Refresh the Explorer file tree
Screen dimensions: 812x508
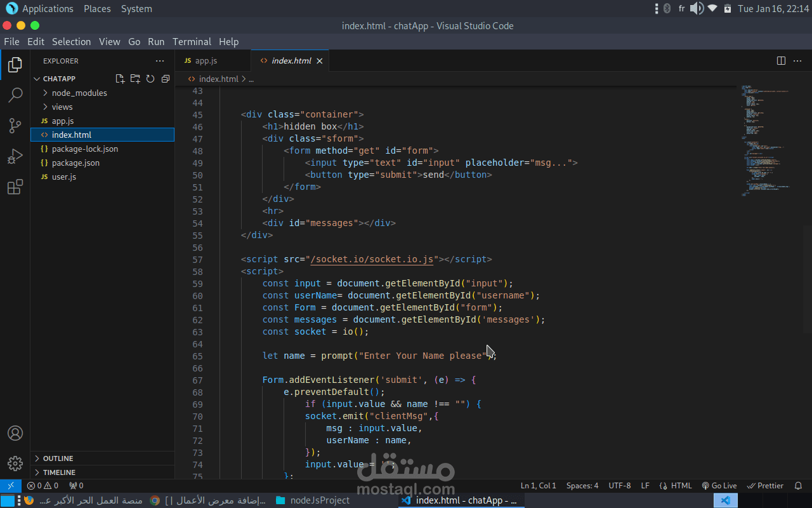click(150, 79)
